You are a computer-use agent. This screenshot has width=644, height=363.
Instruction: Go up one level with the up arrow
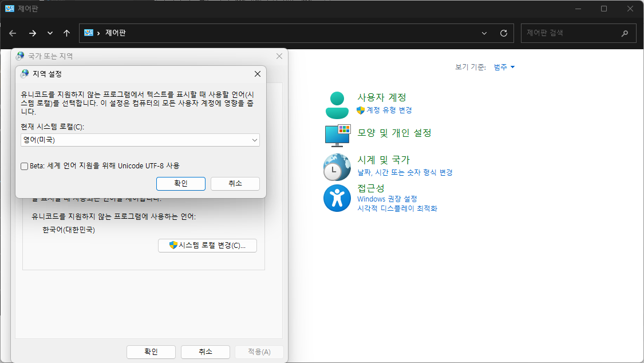[x=66, y=33]
